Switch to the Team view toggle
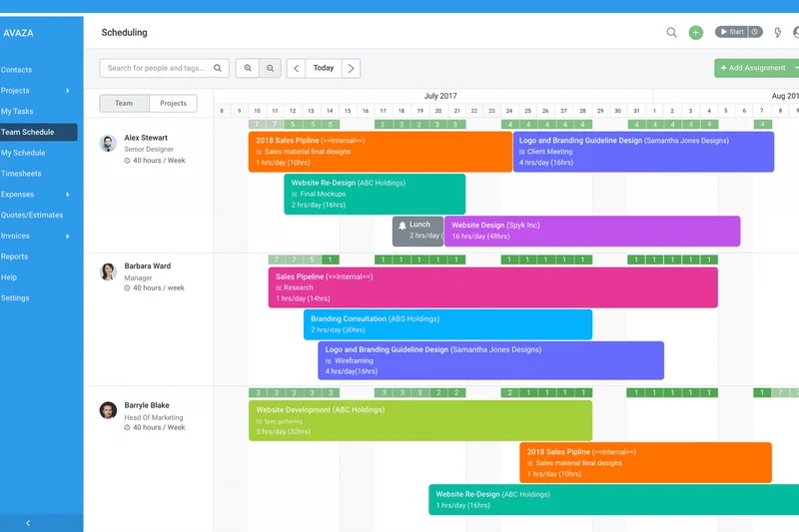Screen dimensions: 799x532 click(124, 104)
